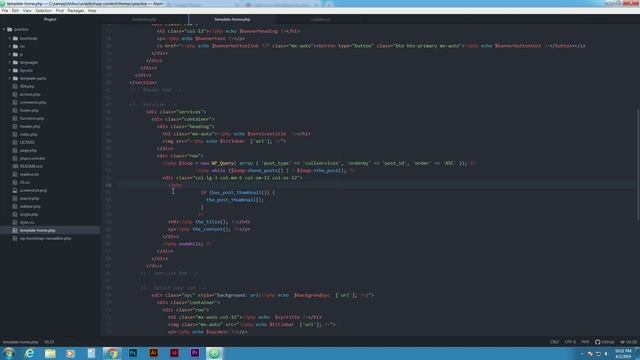Click the file icon next to LICENSE
The height and width of the screenshot is (360, 640).
[x=15, y=142]
